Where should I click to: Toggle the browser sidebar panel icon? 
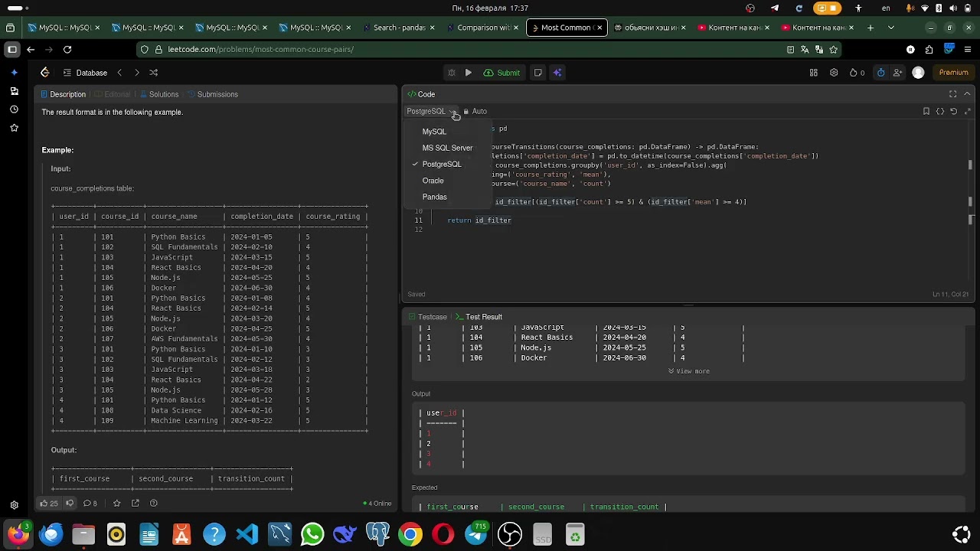coord(11,49)
